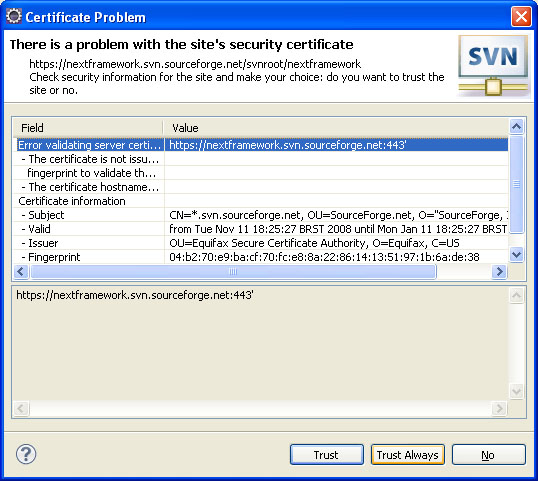
Task: Reject the certificate with No
Action: click(x=489, y=455)
